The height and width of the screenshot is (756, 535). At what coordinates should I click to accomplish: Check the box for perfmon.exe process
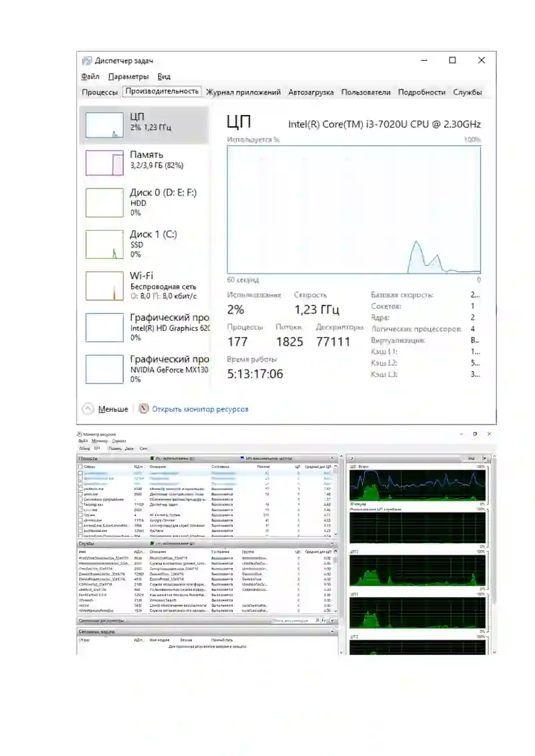coord(80,489)
